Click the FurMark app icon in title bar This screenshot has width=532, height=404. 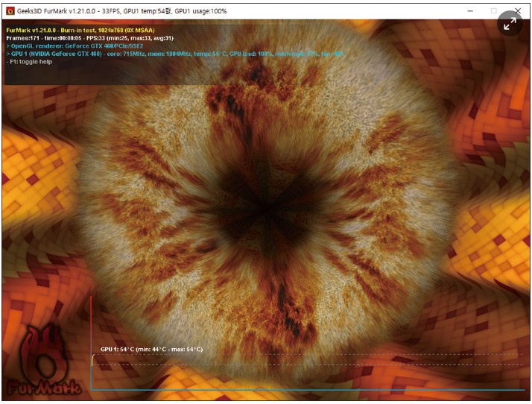10,11
